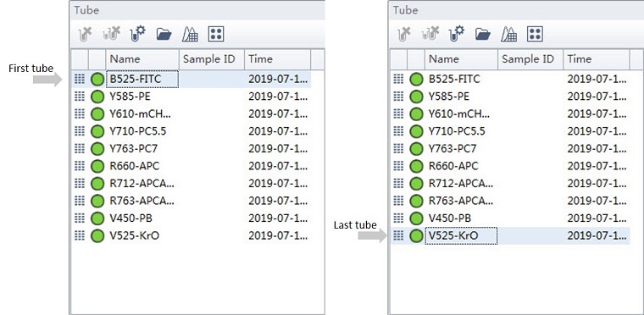Click Time value of V450-PB, left panel
This screenshot has width=644, height=315.
tap(278, 218)
